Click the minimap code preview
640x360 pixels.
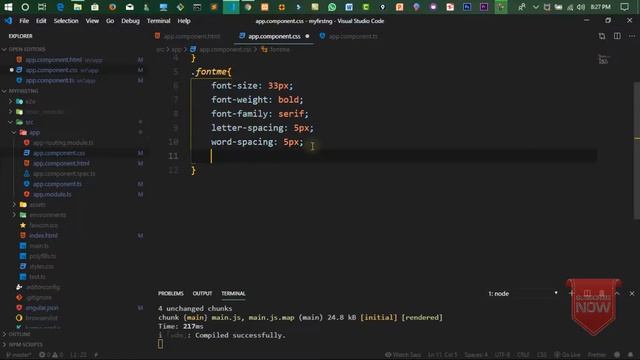[603, 60]
